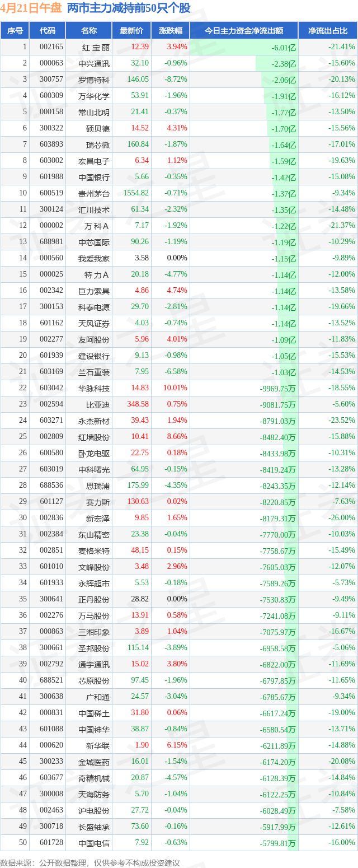Click the 名称 column header
This screenshot has height=868, width=358.
[88, 31]
